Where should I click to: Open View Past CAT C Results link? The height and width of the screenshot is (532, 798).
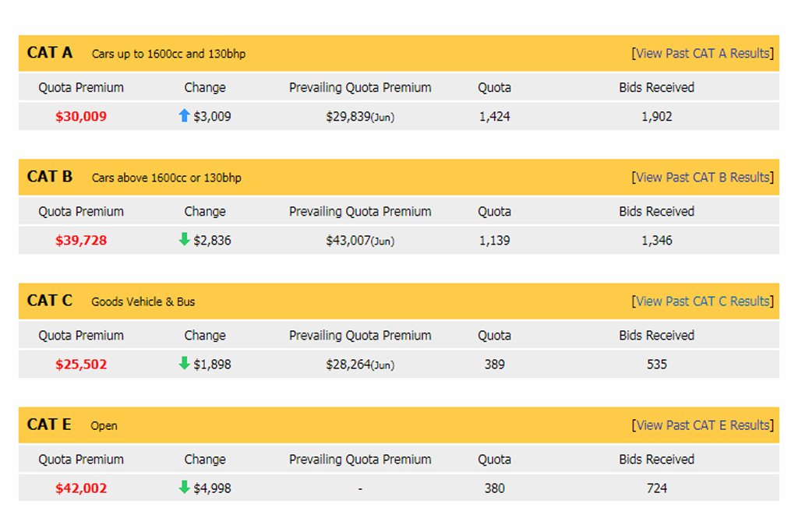(702, 301)
